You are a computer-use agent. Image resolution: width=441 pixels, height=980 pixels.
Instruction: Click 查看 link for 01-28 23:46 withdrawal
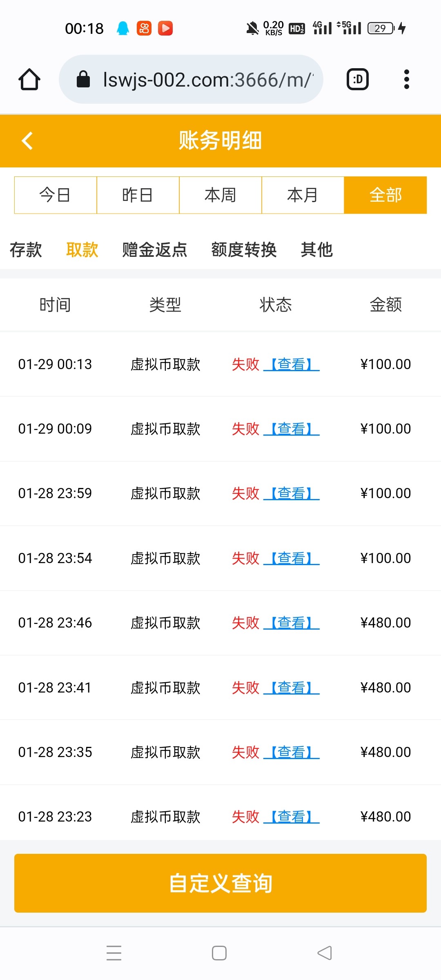click(292, 623)
